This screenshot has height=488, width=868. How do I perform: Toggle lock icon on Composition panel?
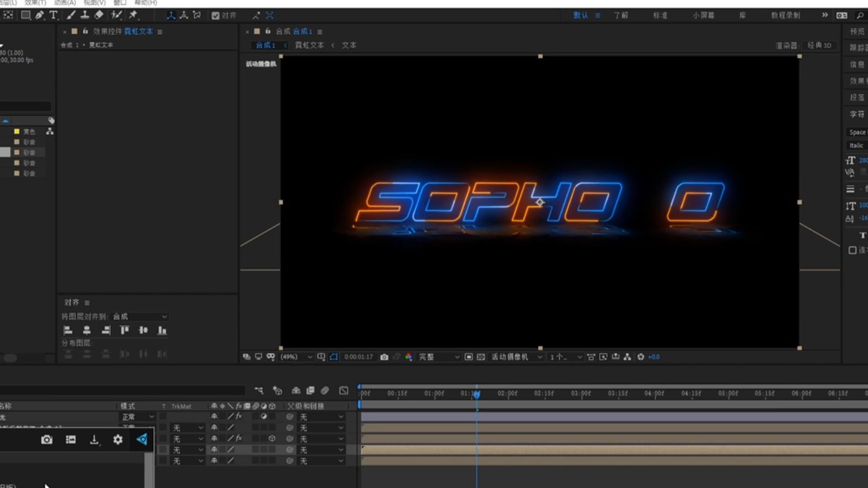pyautogui.click(x=268, y=31)
